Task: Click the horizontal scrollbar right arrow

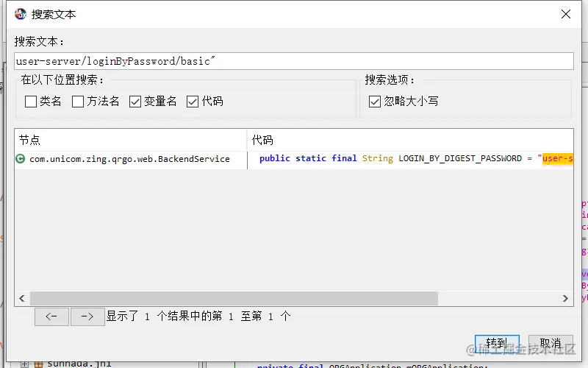Action: [x=565, y=299]
